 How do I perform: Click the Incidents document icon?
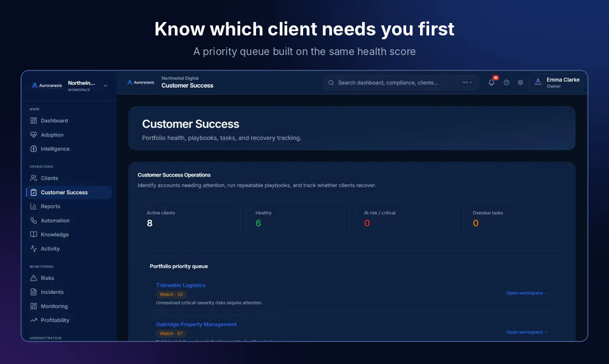pyautogui.click(x=34, y=292)
